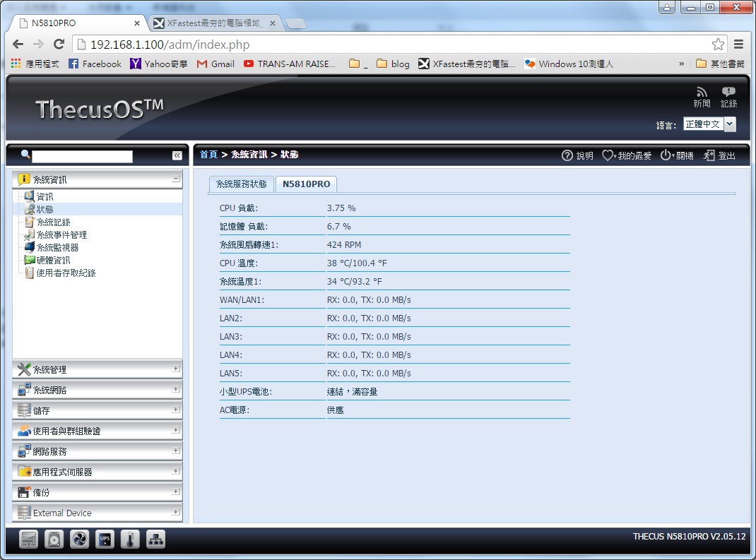The width and height of the screenshot is (756, 560).
Task: Switch to the N5810PRO content tab
Action: [306, 184]
